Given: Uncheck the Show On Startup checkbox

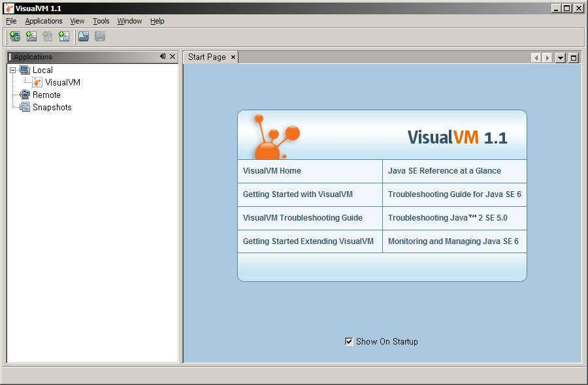Looking at the screenshot, I should click(349, 341).
